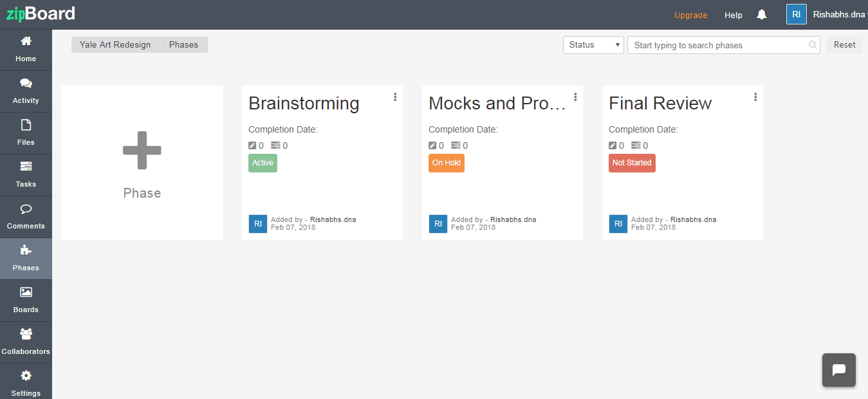Click the search phases input field
Image resolution: width=868 pixels, height=399 pixels.
coord(717,45)
